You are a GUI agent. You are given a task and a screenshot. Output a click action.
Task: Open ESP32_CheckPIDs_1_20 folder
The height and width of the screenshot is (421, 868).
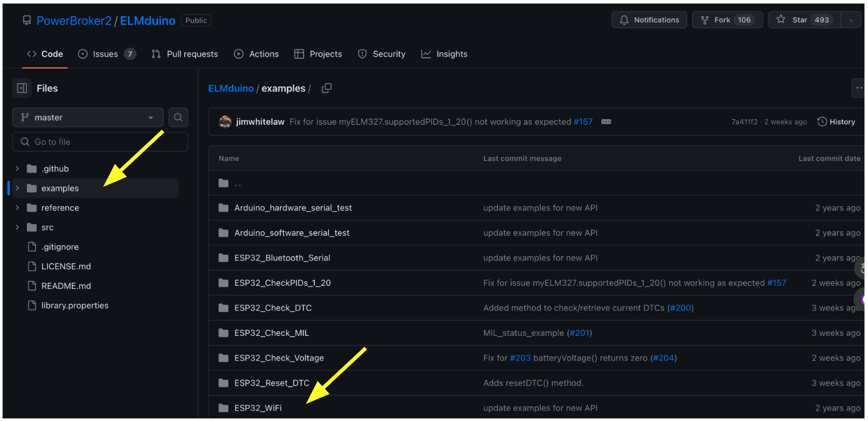[x=283, y=283]
